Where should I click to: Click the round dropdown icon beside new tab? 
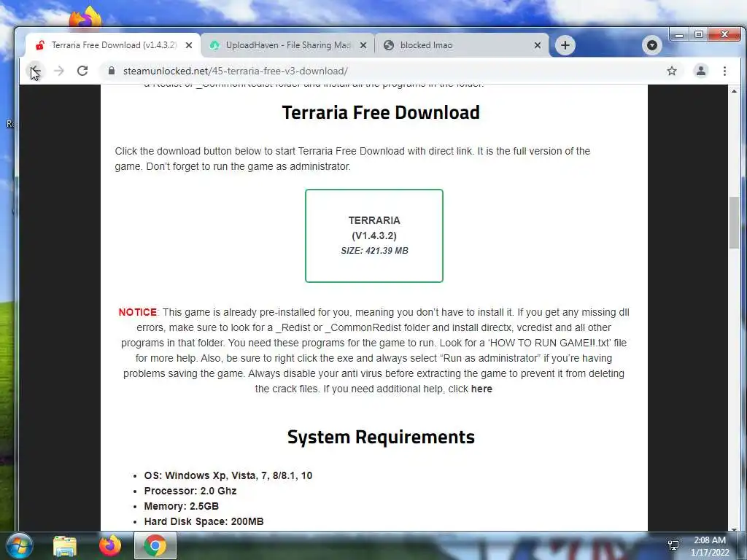(x=652, y=45)
